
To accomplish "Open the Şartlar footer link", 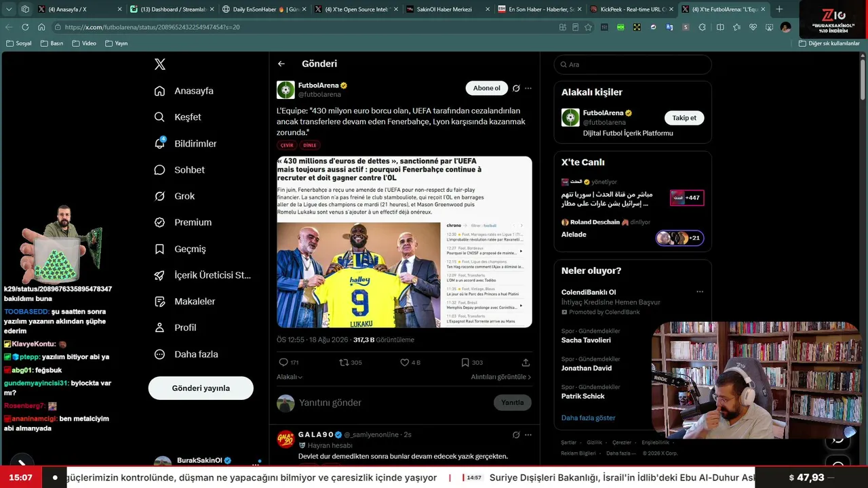I will pos(568,443).
